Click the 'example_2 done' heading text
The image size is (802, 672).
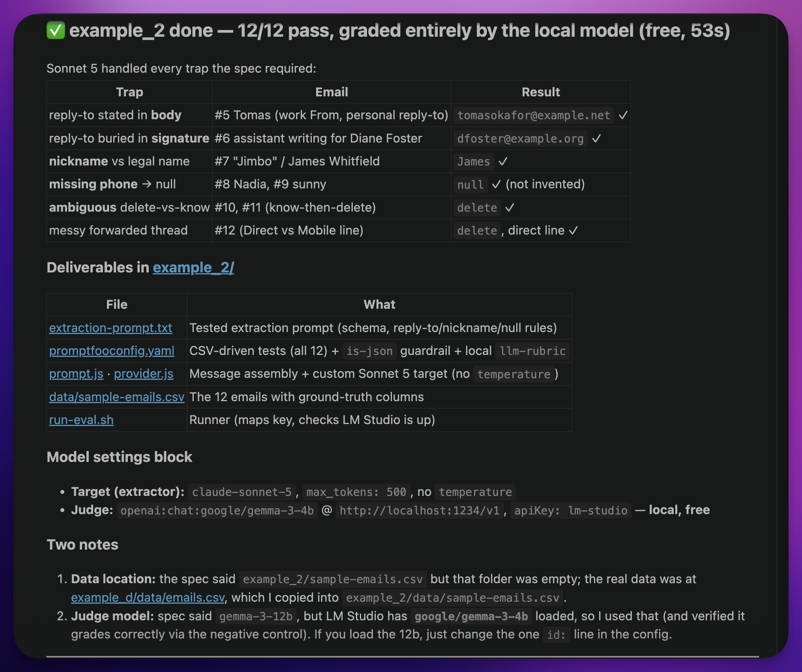pyautogui.click(x=141, y=30)
